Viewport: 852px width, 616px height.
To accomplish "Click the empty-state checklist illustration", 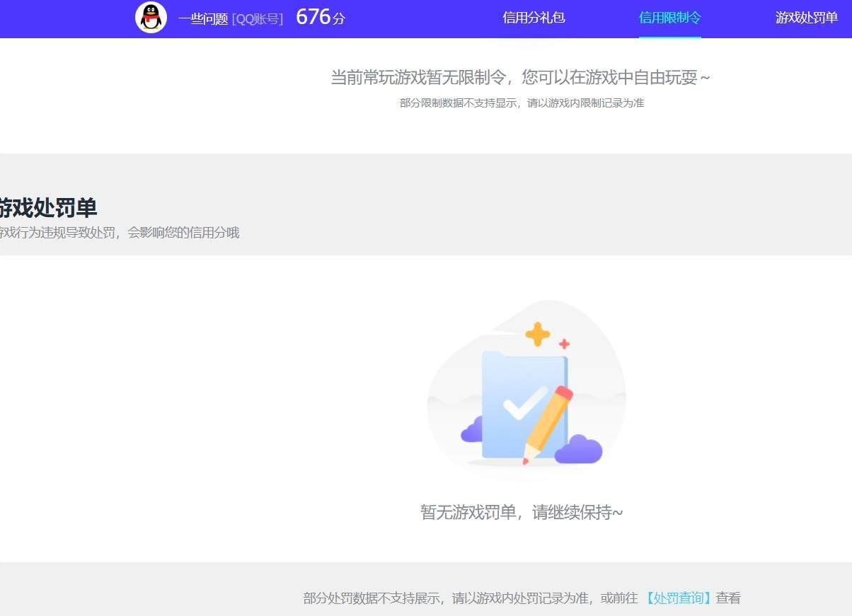I will 526,389.
